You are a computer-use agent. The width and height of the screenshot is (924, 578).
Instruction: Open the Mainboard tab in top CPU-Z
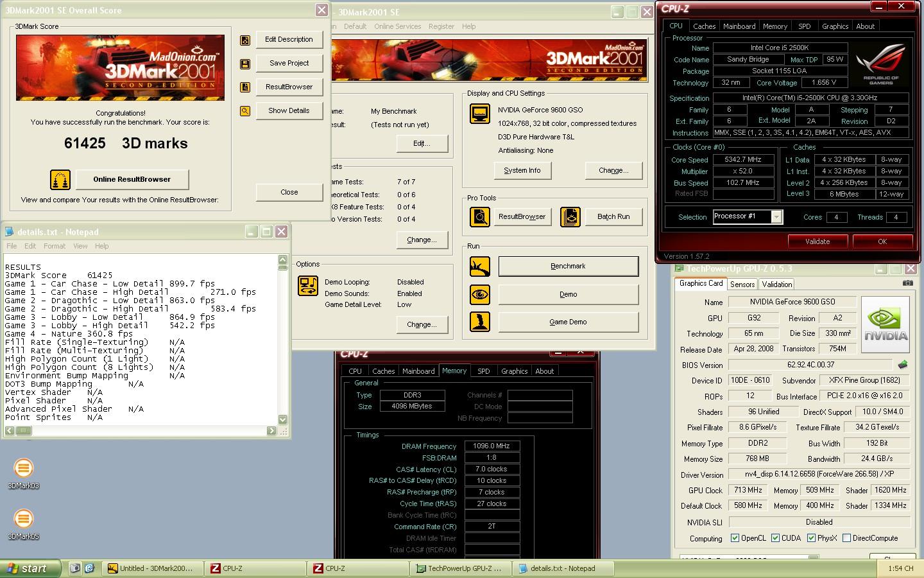(739, 26)
